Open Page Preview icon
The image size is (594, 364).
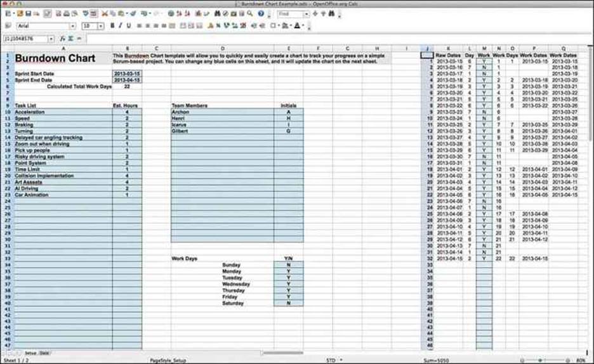(75, 13)
